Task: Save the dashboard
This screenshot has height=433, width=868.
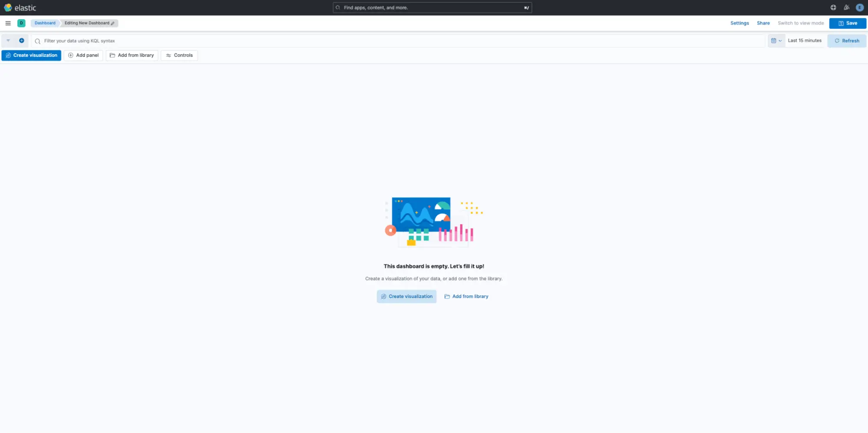Action: [x=848, y=23]
